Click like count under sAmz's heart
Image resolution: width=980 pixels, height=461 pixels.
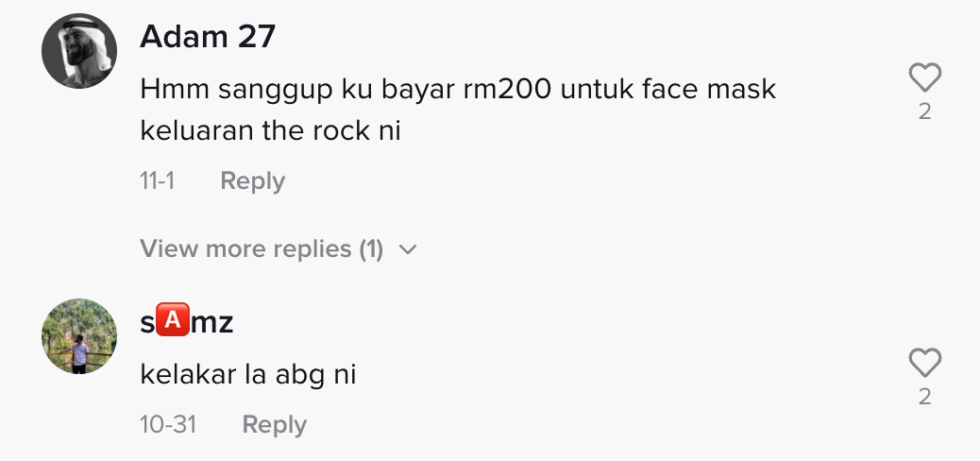tap(924, 398)
